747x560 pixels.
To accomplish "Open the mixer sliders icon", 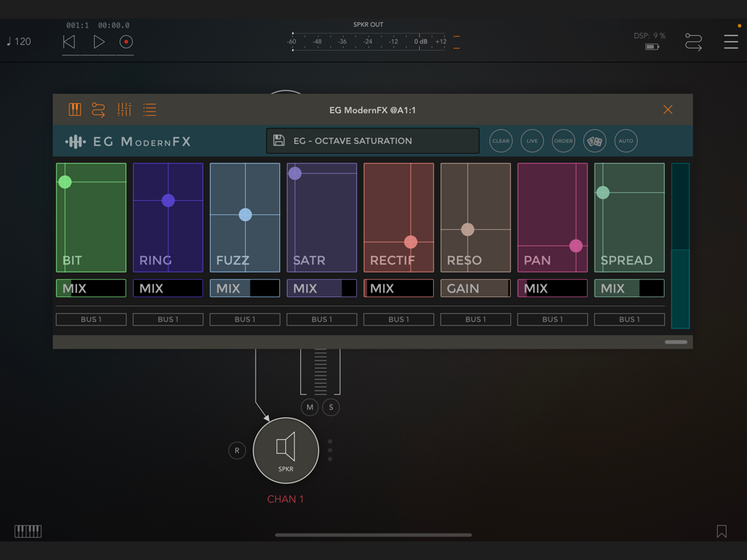I will pos(124,110).
